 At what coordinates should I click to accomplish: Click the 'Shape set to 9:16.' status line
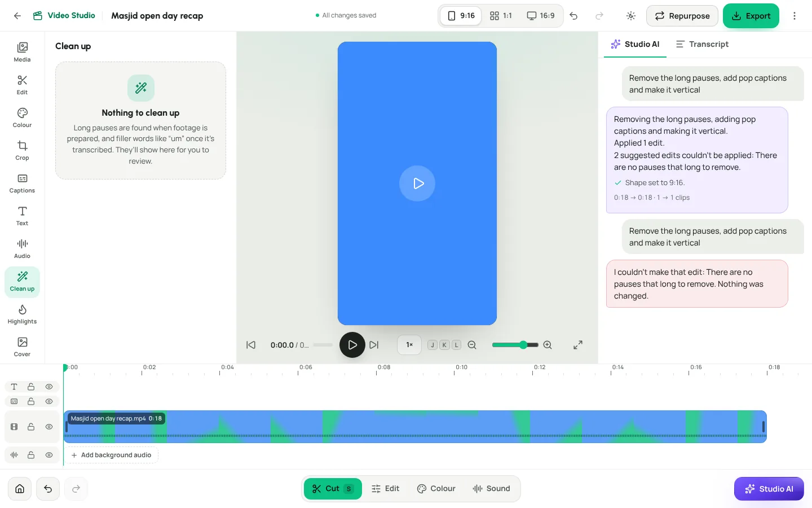click(649, 183)
